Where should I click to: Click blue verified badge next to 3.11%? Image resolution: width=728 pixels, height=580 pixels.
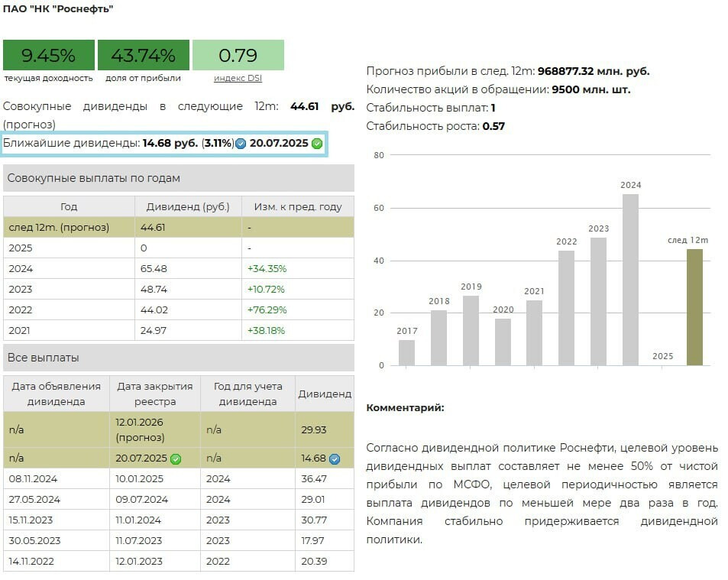241,144
